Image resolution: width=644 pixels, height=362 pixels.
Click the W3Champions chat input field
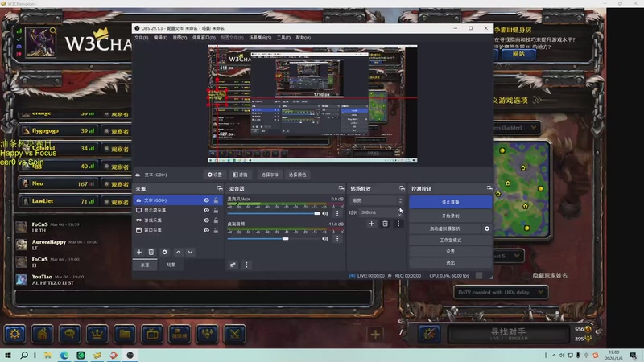(x=192, y=297)
